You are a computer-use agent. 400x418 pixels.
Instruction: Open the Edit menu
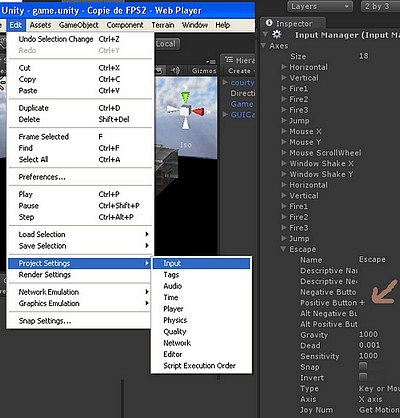tap(15, 25)
